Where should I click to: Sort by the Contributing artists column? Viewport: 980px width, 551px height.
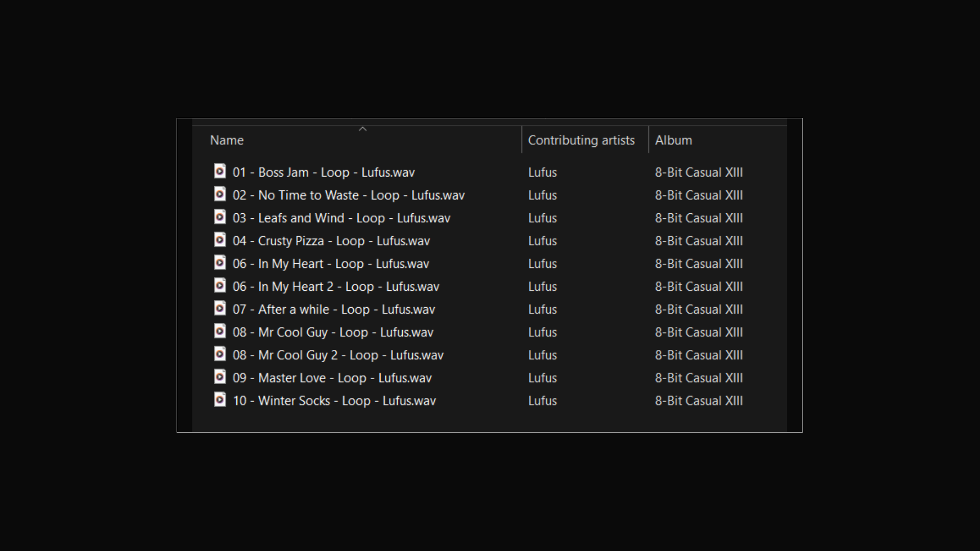coord(581,140)
